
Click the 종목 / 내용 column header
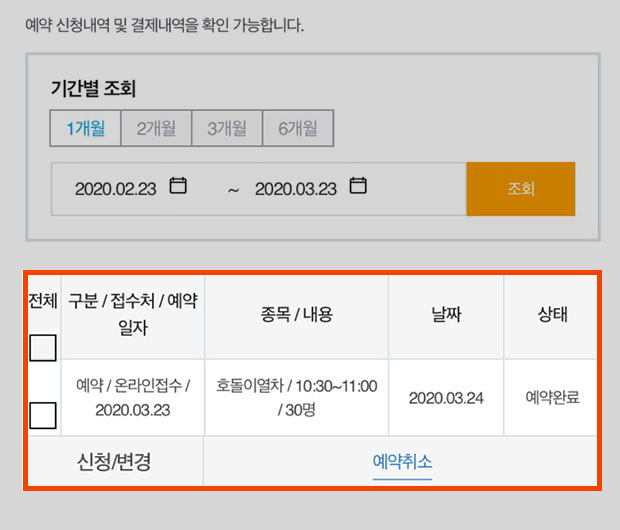point(296,314)
